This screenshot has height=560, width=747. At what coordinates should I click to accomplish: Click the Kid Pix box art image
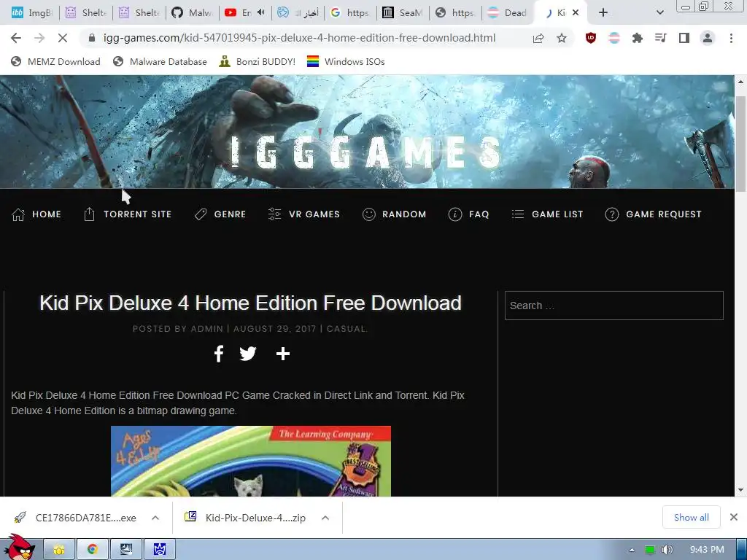coord(251,461)
